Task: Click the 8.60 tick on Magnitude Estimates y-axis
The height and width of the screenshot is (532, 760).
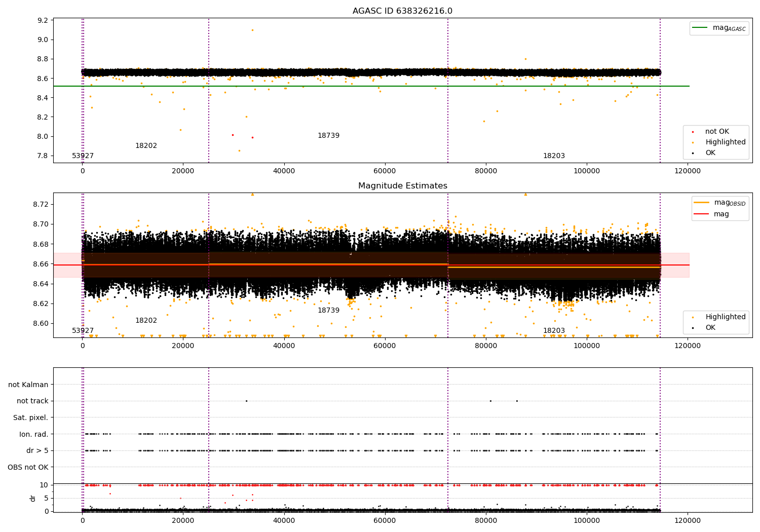Action: click(x=41, y=323)
